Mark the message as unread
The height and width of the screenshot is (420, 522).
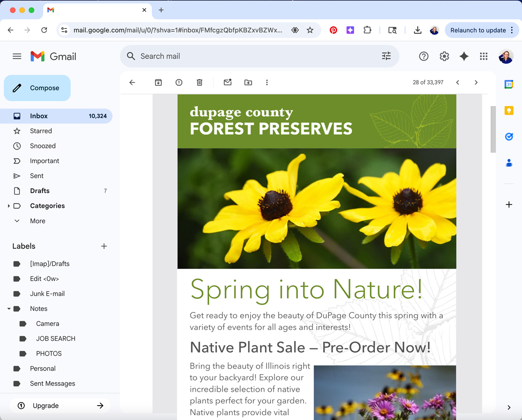point(228,83)
